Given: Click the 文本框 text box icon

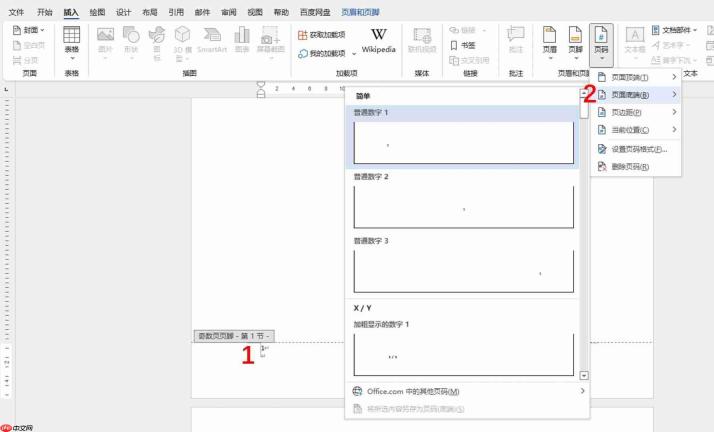Looking at the screenshot, I should coord(635,35).
